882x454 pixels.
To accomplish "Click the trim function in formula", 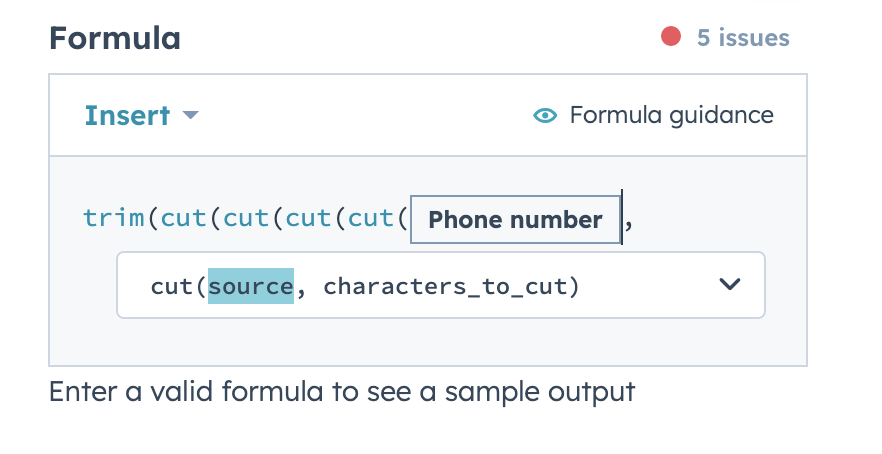I will pos(114,220).
